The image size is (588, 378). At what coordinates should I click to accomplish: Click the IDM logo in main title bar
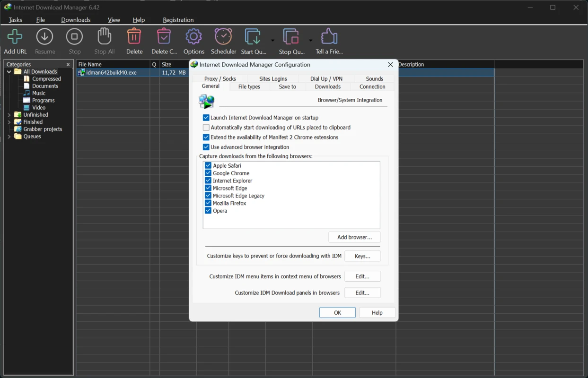[8, 7]
